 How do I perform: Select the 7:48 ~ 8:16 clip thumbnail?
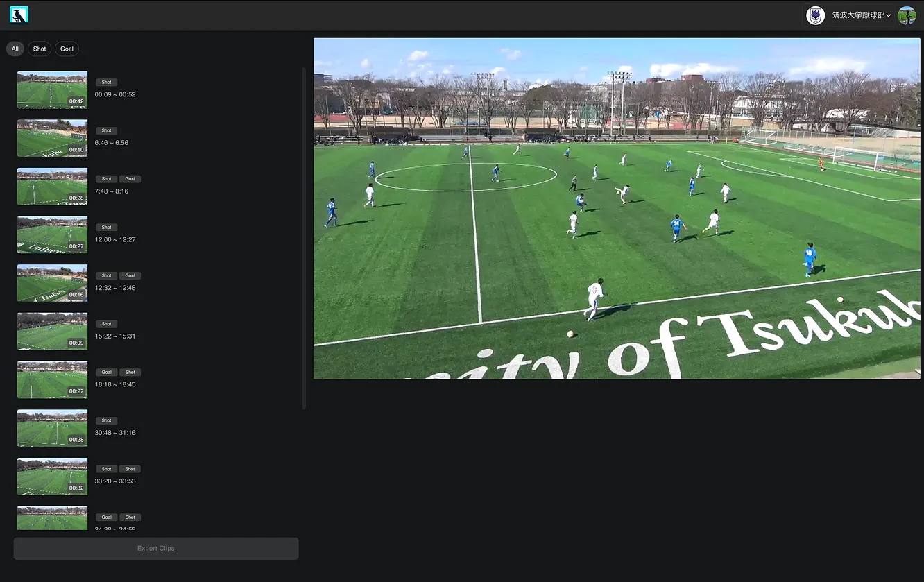point(52,187)
